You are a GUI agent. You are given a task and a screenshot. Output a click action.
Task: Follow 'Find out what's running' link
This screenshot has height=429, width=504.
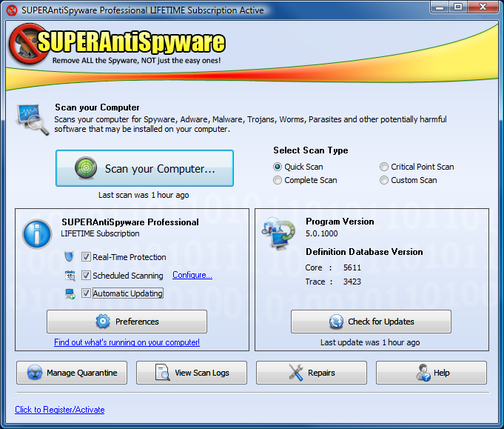tap(127, 342)
